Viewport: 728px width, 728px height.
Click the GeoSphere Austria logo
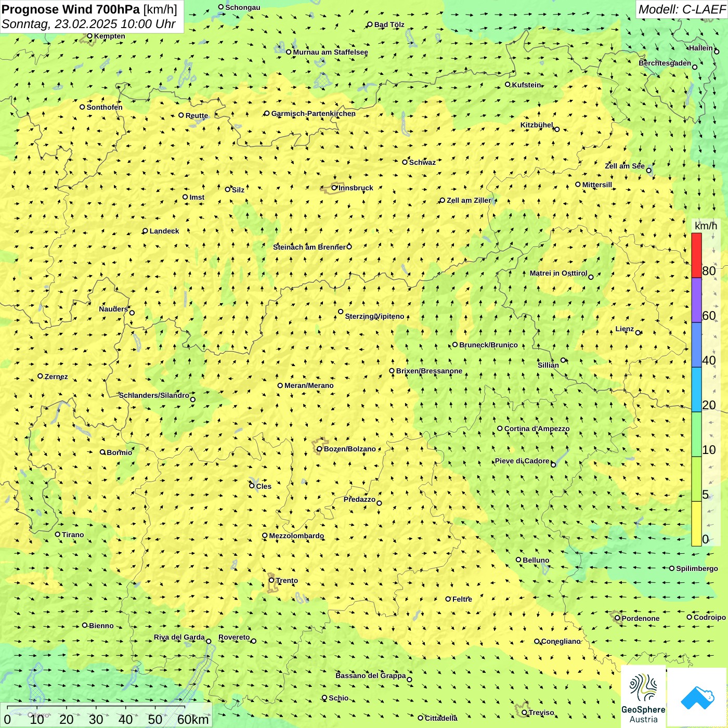click(x=643, y=697)
